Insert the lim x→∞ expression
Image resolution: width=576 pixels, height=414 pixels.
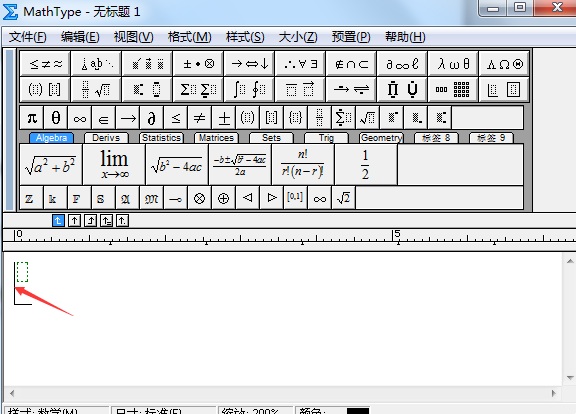(x=114, y=165)
